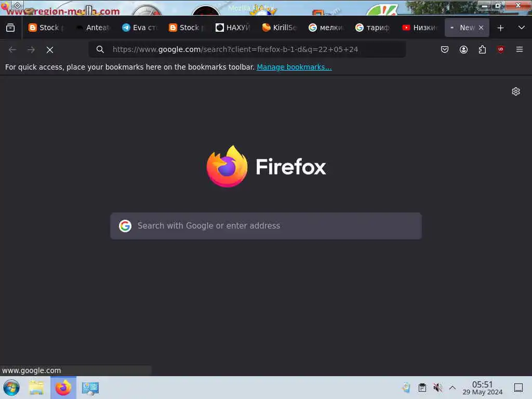Switch to the first Stock tab
Image resolution: width=532 pixels, height=399 pixels.
pyautogui.click(x=46, y=28)
